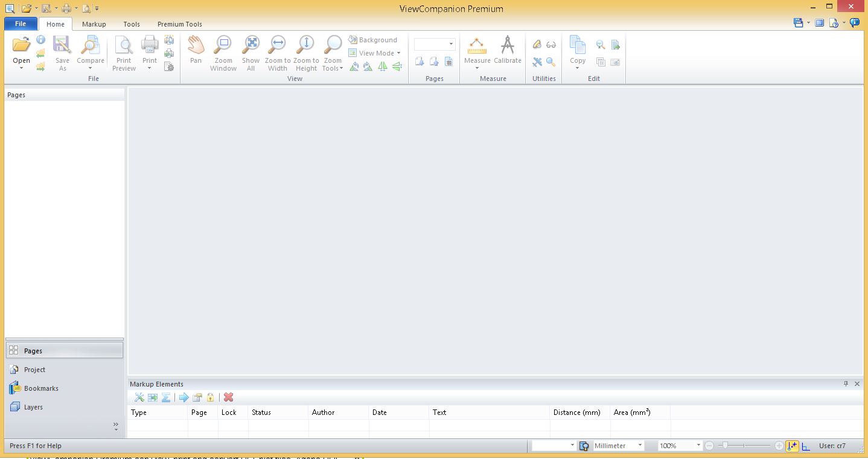This screenshot has width=868, height=459.
Task: Toggle the highlighted snap icon in status bar
Action: tap(793, 446)
